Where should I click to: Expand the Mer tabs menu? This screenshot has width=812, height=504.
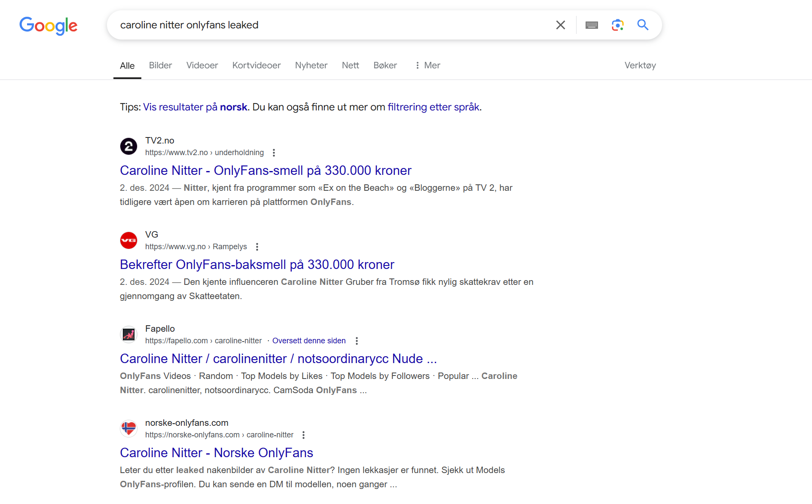(427, 65)
